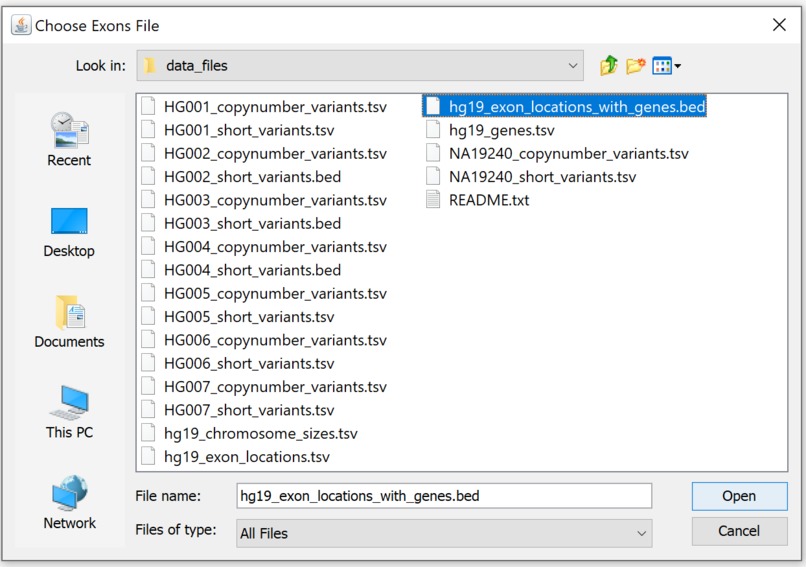Select HG001_short_variants.tsv
Viewport: 806px width, 567px height.
[238, 130]
